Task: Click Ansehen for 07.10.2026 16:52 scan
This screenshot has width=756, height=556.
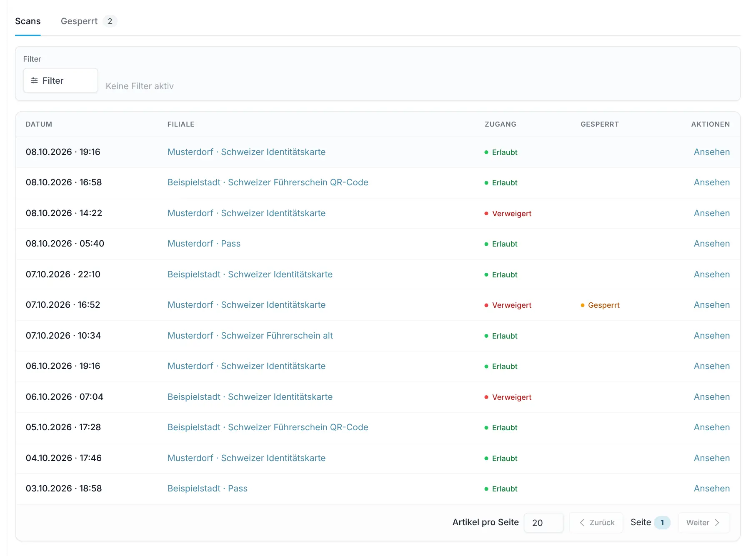Action: [711, 305]
